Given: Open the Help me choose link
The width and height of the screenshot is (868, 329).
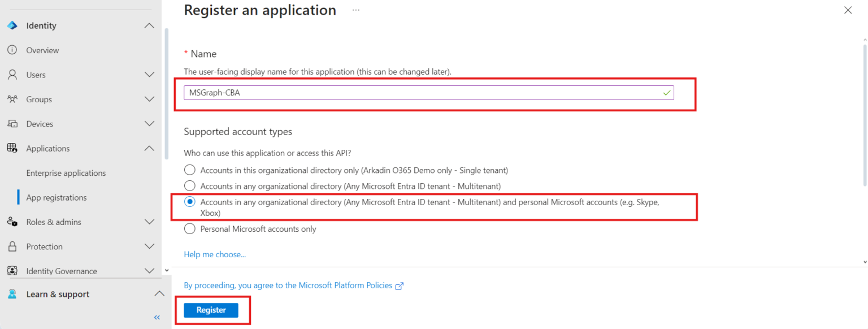Looking at the screenshot, I should (215, 254).
